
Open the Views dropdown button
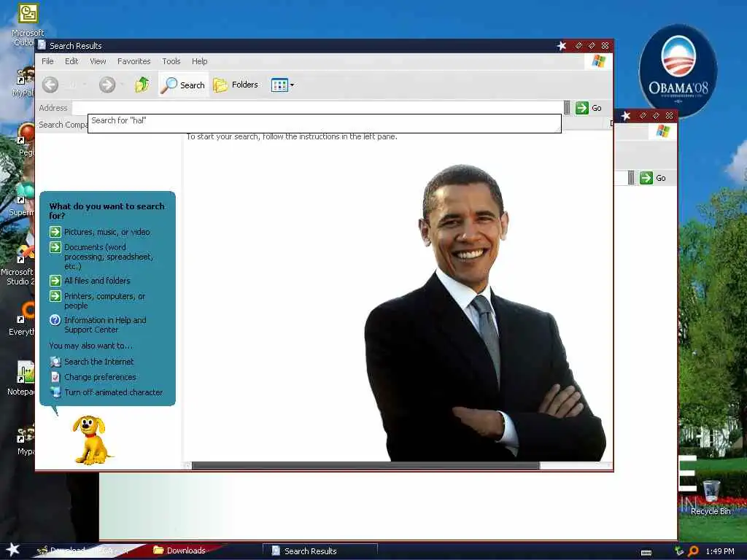(x=282, y=85)
